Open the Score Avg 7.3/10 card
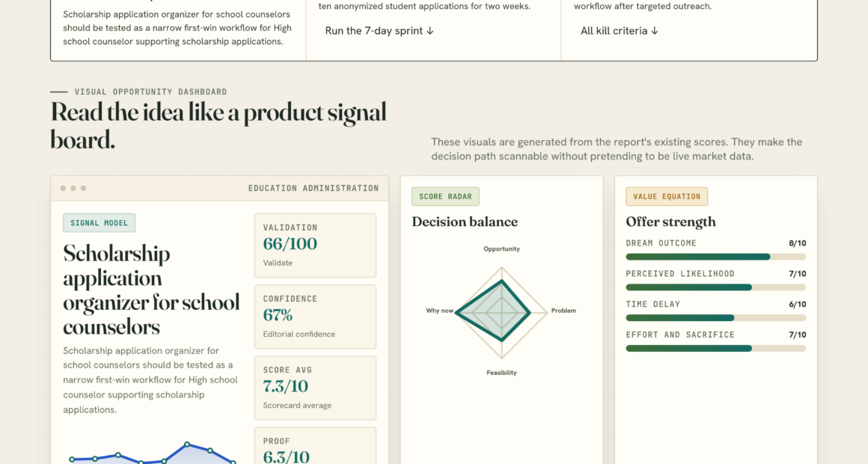Screen dimensions: 868x464 click(x=315, y=388)
